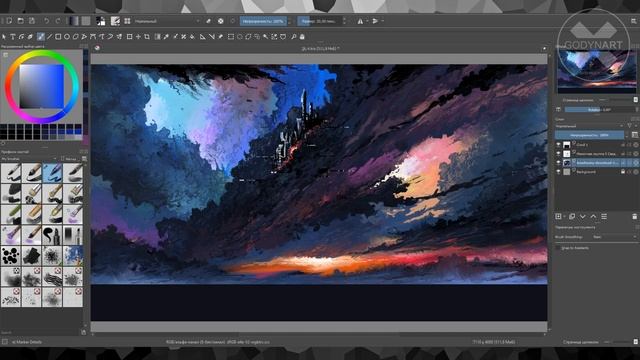Image resolution: width=640 pixels, height=360 pixels.
Task: Open the Brush Smoothing dropdown
Action: 614,237
